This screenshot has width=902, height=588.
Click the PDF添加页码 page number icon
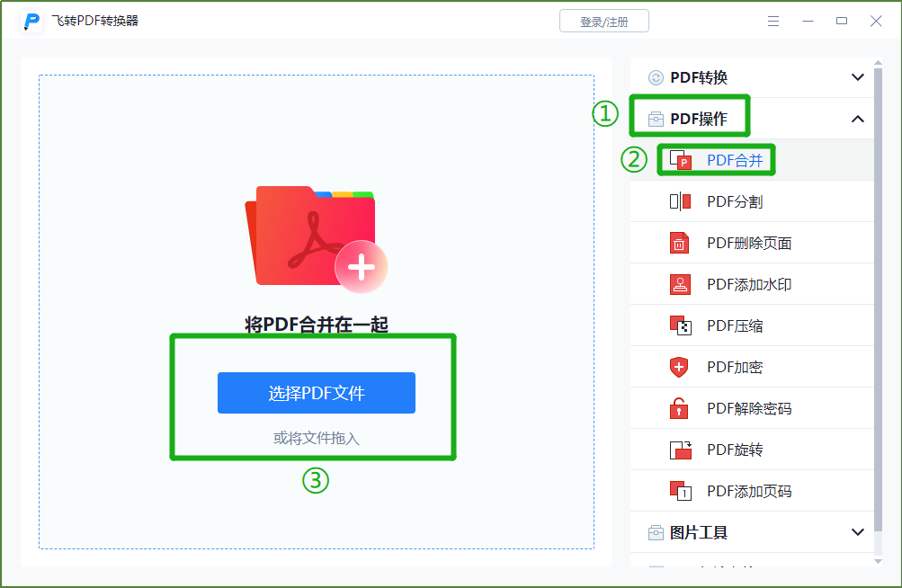tap(681, 491)
